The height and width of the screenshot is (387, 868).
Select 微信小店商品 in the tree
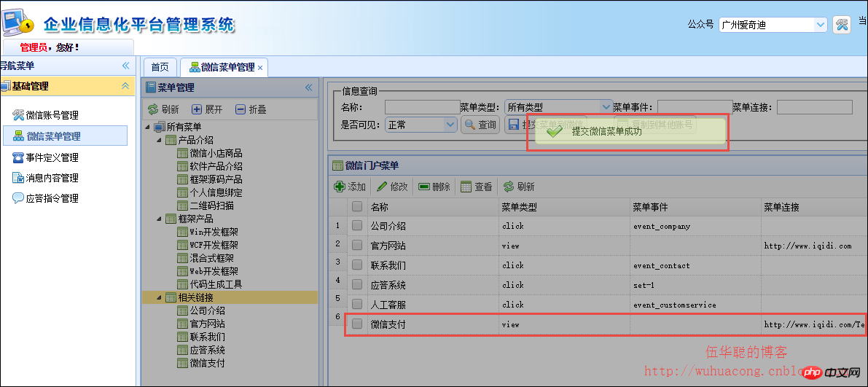[x=216, y=153]
